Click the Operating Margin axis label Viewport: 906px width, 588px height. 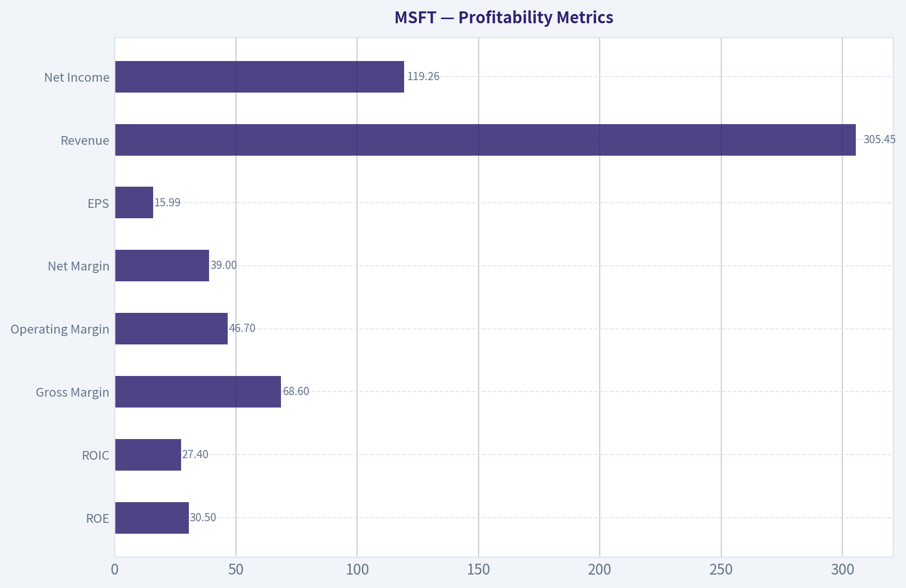click(60, 329)
